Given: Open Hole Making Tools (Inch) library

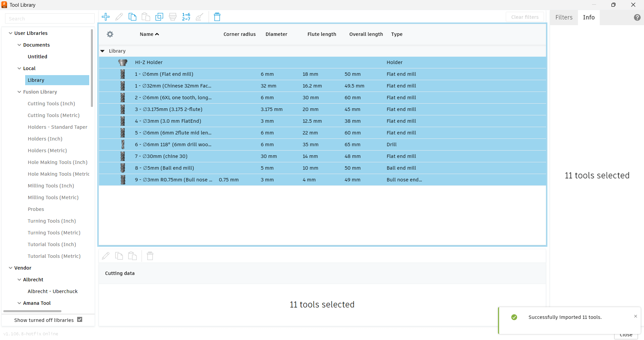Looking at the screenshot, I should (x=57, y=162).
